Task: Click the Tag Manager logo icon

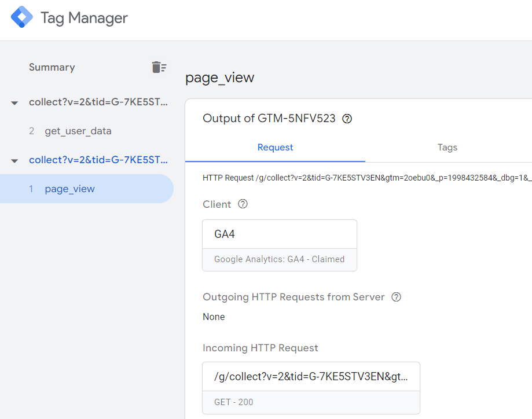Action: 22,17
